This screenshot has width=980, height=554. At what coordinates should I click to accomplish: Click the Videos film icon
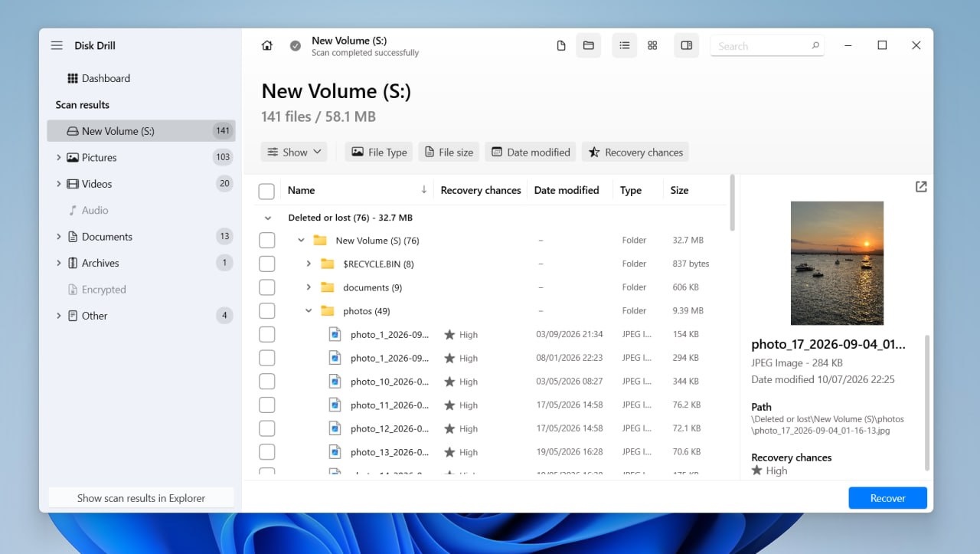click(x=73, y=184)
